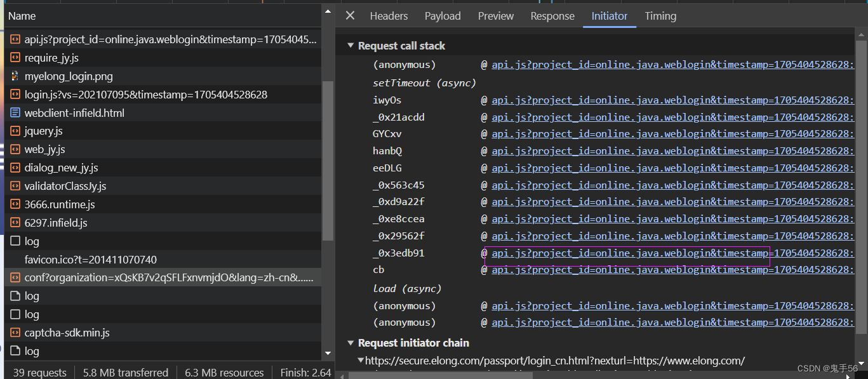Click the script icon next to validatorClassJy.js
This screenshot has height=379, width=868.
click(15, 187)
